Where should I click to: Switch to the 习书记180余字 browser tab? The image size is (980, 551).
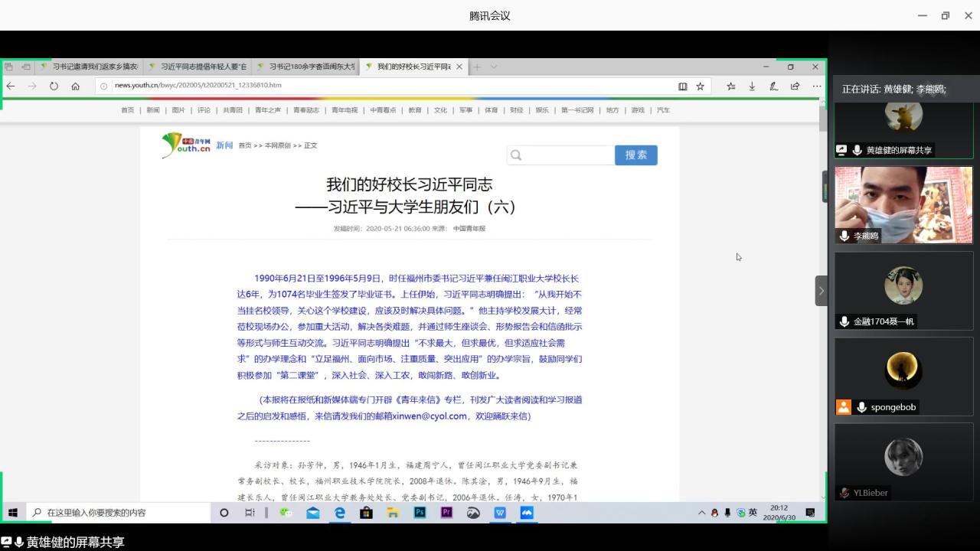coord(306,67)
